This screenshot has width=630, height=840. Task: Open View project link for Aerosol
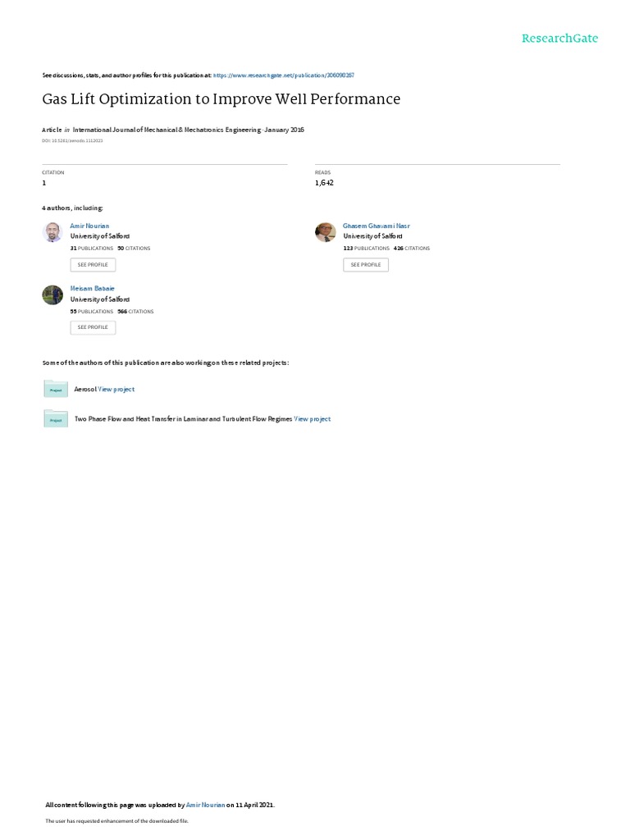tap(116, 390)
